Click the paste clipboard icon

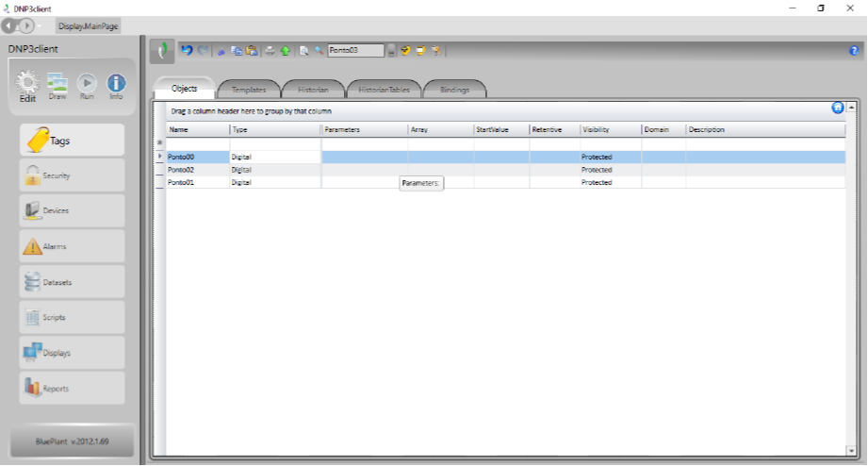[251, 50]
